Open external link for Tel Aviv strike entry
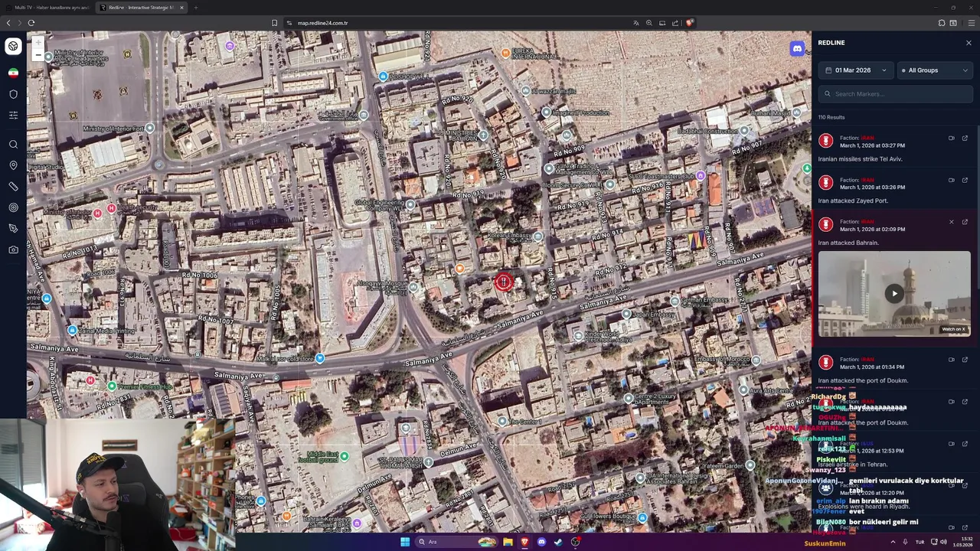Viewport: 980px width, 551px height. click(965, 139)
